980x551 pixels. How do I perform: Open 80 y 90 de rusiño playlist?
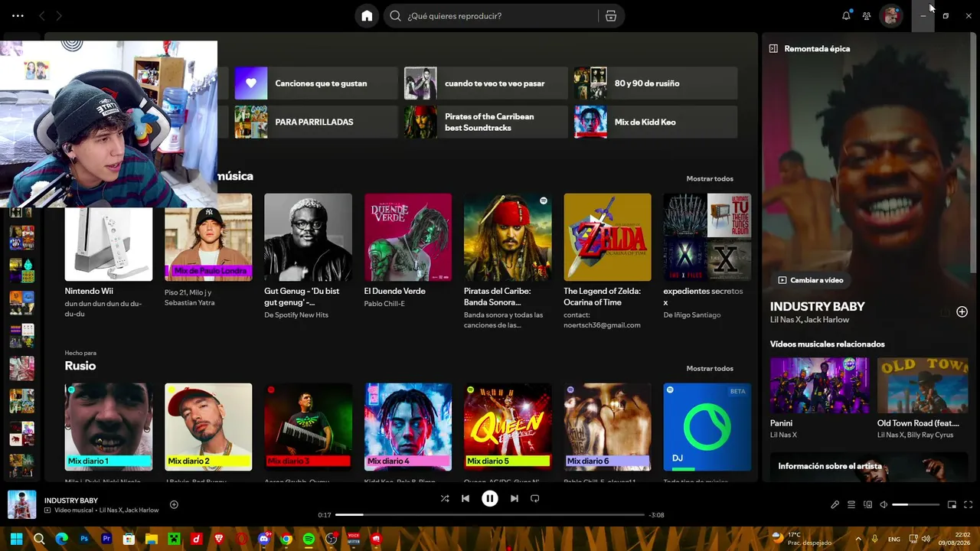click(656, 83)
